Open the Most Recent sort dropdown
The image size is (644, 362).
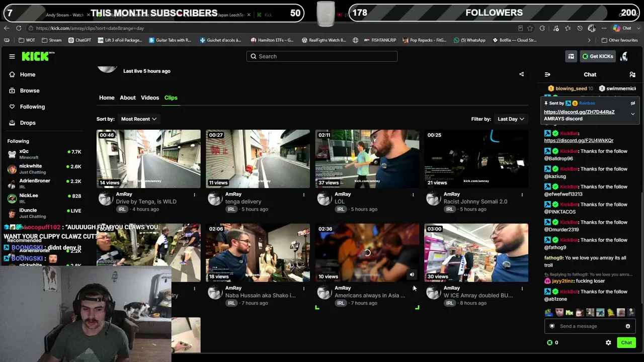point(138,119)
